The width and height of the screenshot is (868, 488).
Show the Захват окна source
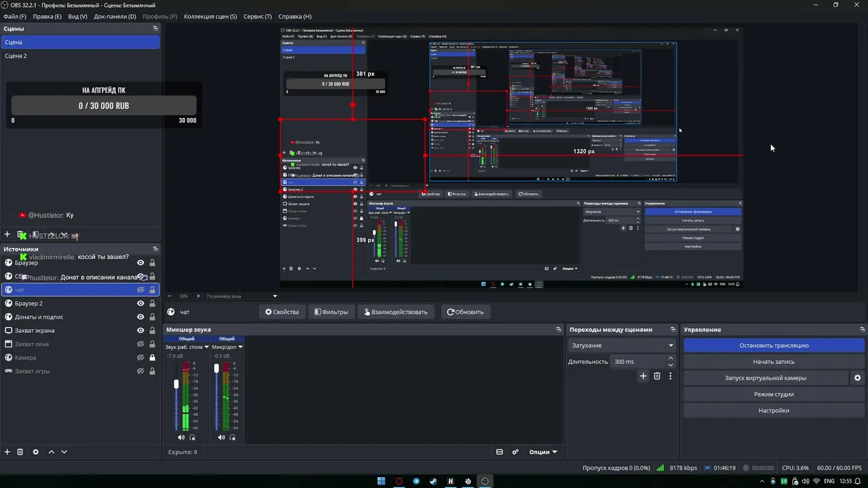coord(141,344)
